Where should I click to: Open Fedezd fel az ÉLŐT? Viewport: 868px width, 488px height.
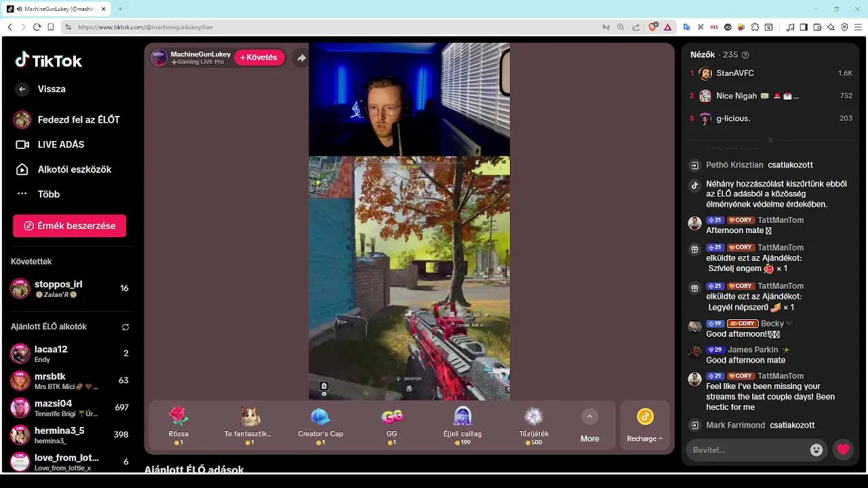pyautogui.click(x=68, y=120)
